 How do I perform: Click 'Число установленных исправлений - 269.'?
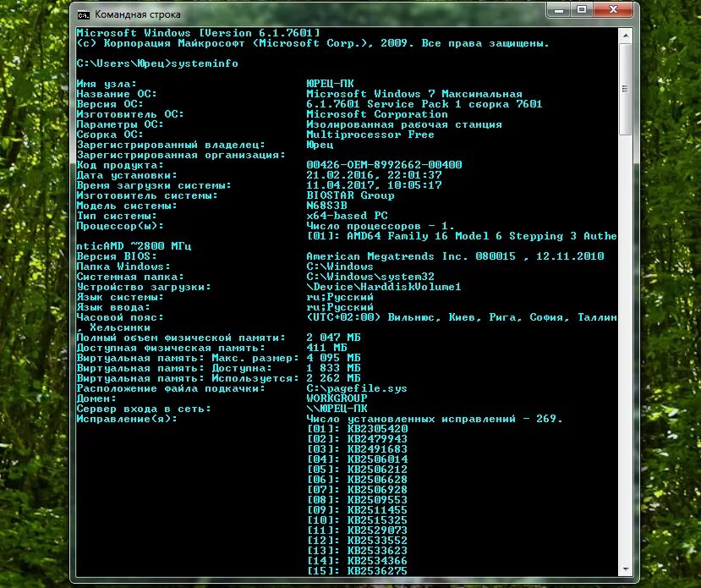tap(434, 419)
